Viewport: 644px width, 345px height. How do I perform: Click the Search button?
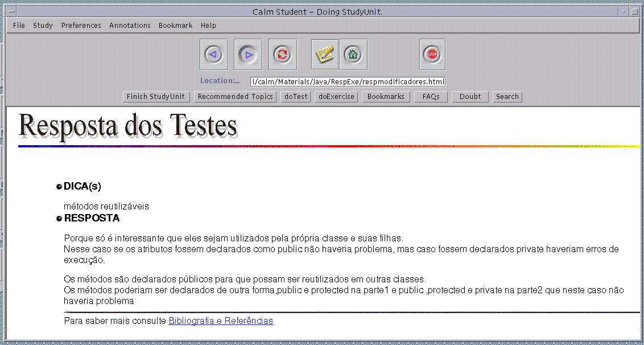coord(507,97)
